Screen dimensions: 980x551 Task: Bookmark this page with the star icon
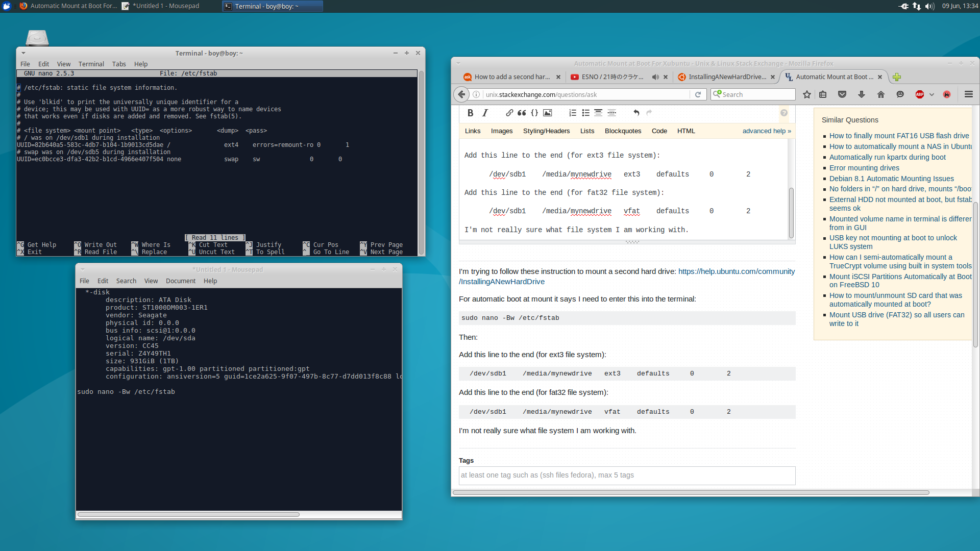point(806,94)
